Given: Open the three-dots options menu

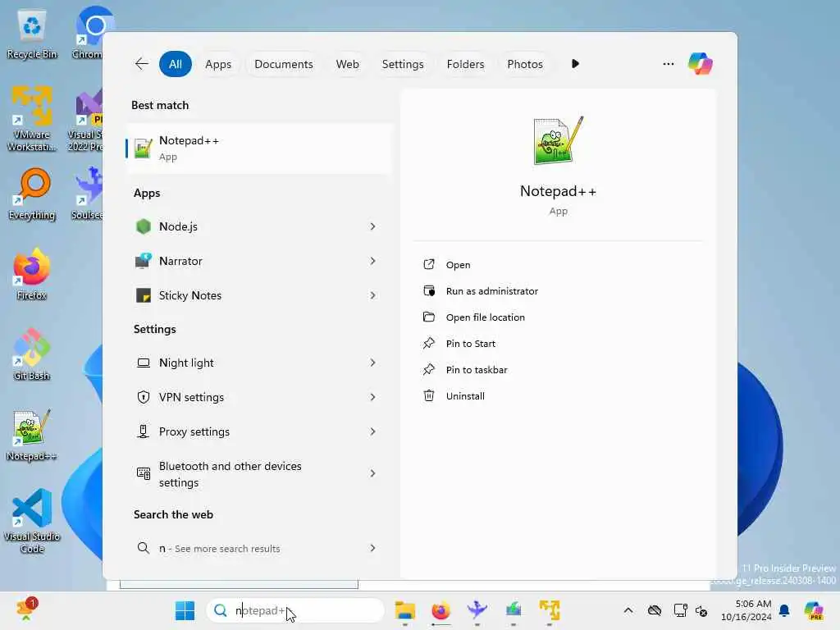Looking at the screenshot, I should click(668, 64).
